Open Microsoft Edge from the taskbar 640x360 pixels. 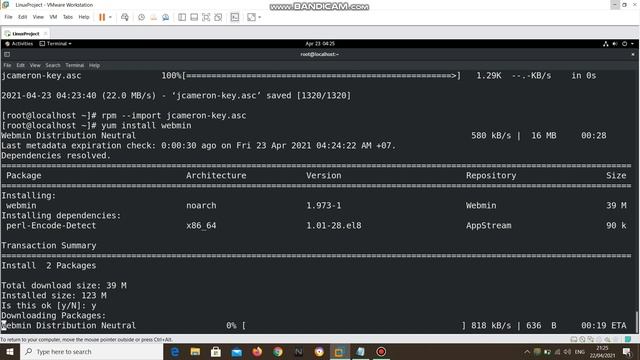(175, 351)
